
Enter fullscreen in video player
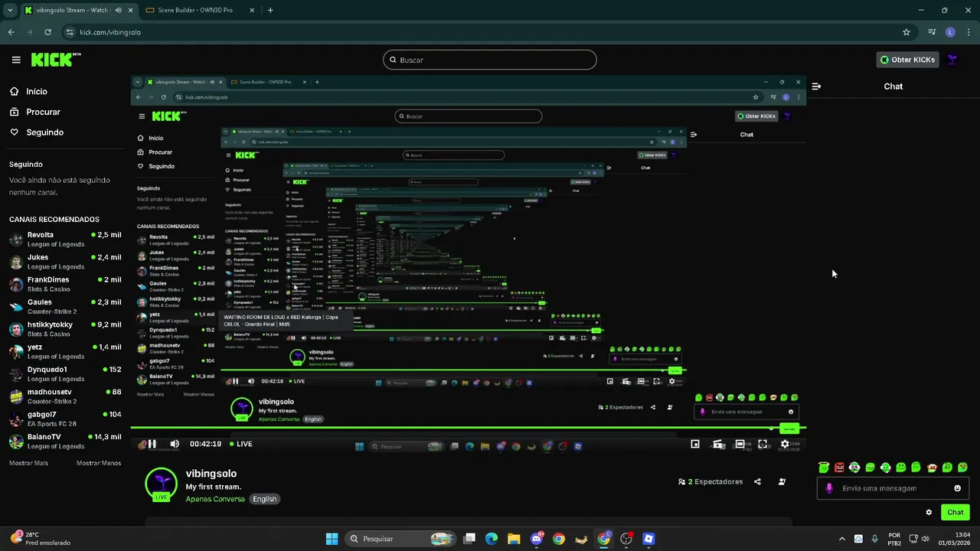click(763, 444)
